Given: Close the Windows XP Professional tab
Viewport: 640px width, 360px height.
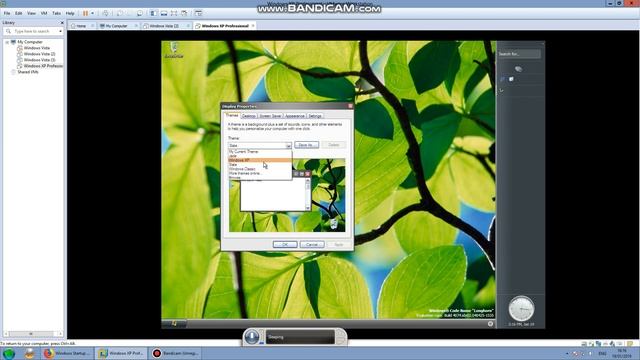Looking at the screenshot, I should coord(253,26).
